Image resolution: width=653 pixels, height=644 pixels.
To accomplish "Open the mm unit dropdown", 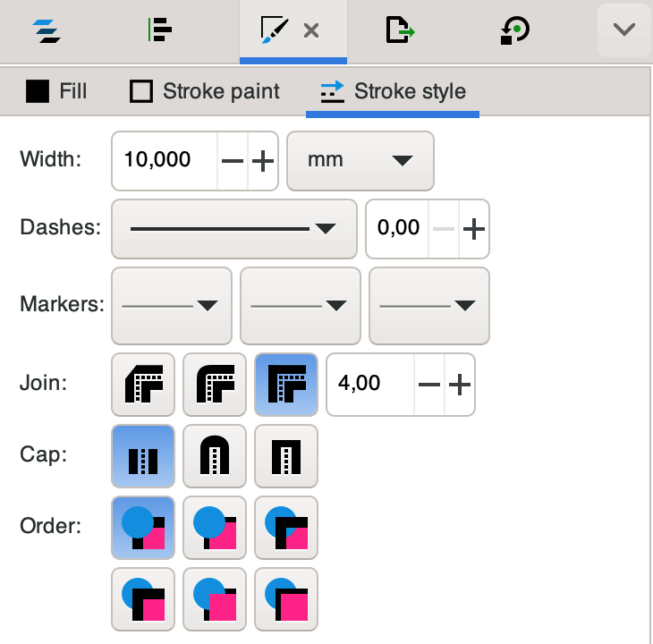I will (360, 161).
